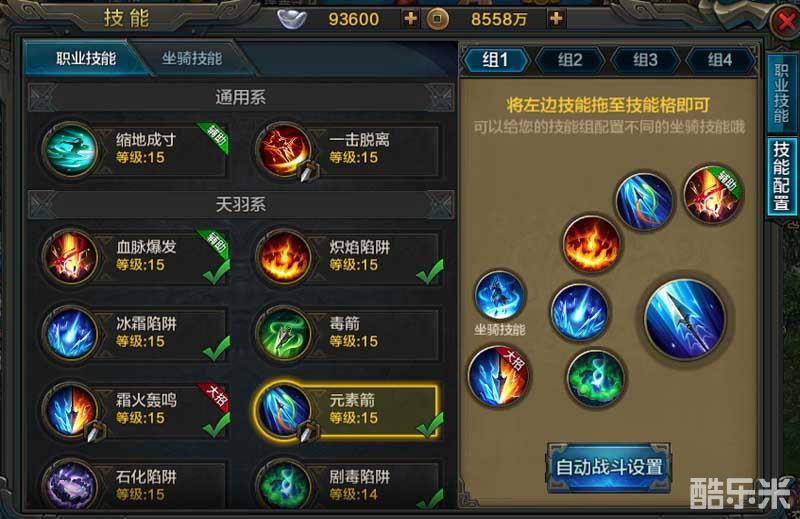
Task: Toggle the checkmark on 炽焰陷阱 skill
Action: click(429, 272)
